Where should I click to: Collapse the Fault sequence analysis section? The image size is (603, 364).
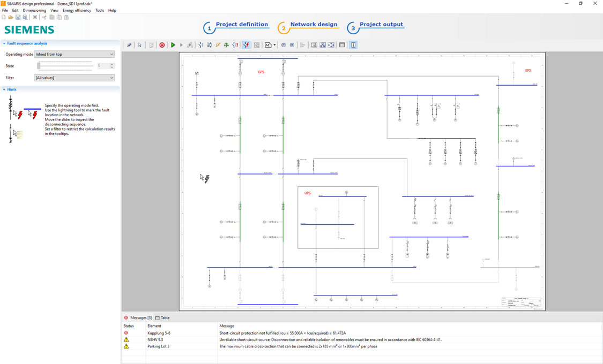(5, 43)
